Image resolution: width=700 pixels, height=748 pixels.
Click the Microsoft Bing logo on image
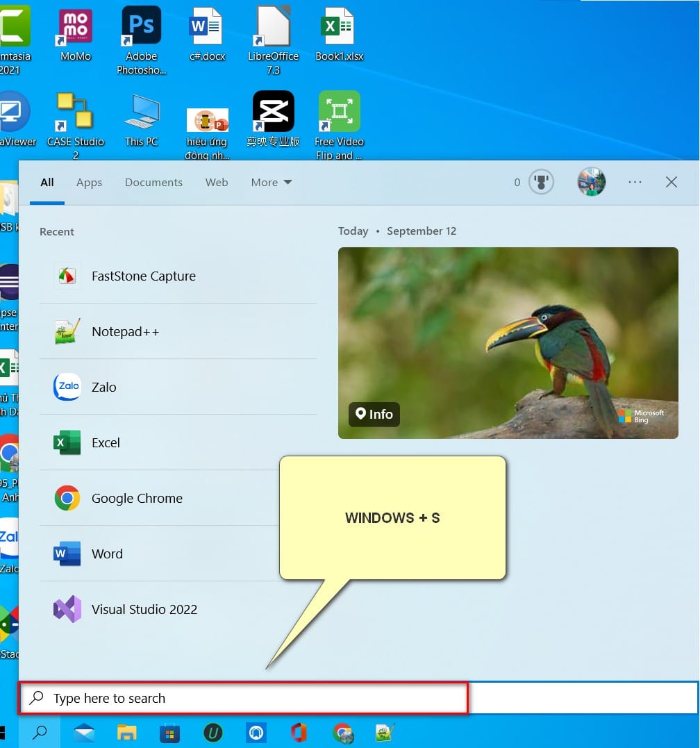coord(641,416)
